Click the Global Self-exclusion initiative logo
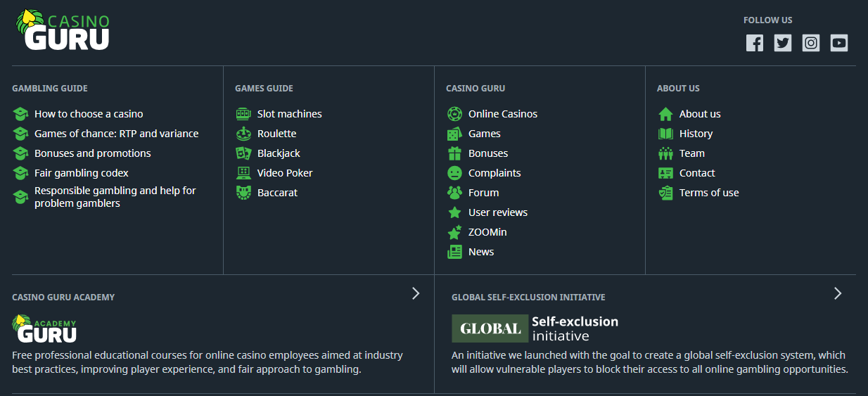Screen dimensions: 868x396 click(535, 328)
